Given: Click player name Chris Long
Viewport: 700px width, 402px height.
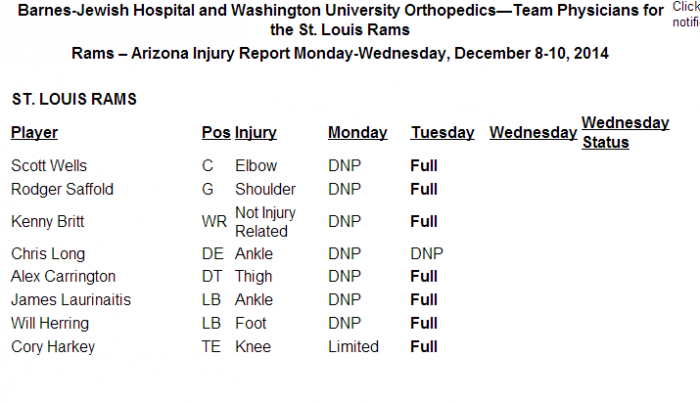Looking at the screenshot, I should 48,254.
